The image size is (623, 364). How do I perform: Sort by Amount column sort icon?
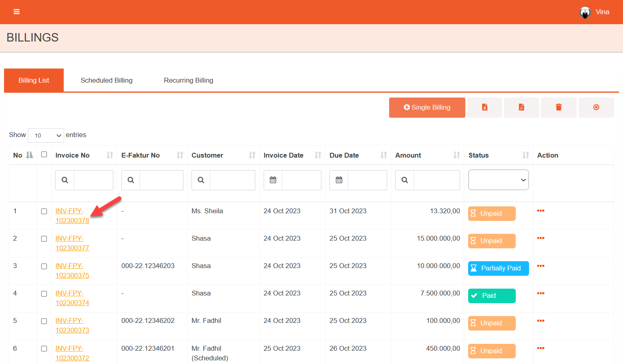[456, 155]
